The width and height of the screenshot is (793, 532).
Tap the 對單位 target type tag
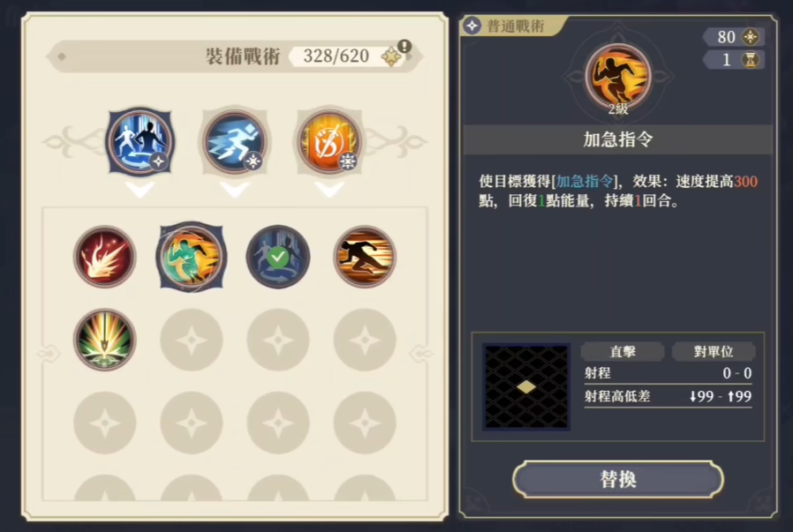714,351
